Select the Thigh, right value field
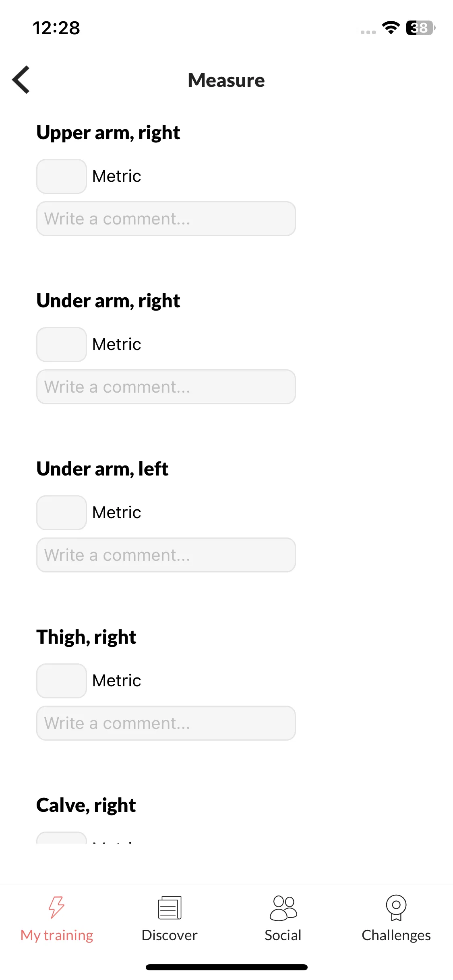Viewport: 453px width, 980px height. 62,681
